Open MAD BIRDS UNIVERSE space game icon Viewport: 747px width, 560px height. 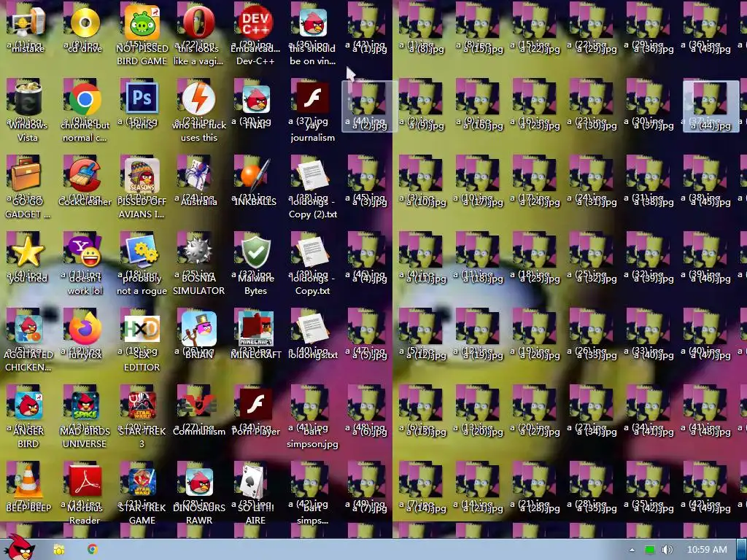[85, 405]
